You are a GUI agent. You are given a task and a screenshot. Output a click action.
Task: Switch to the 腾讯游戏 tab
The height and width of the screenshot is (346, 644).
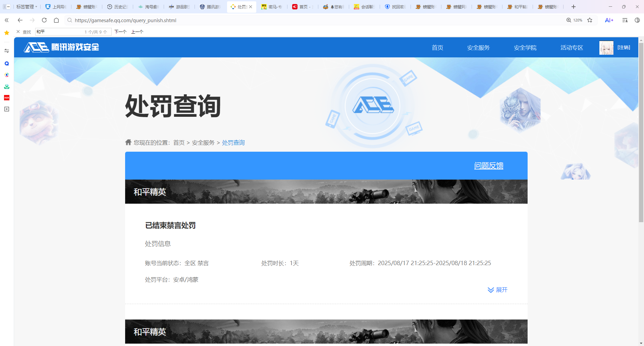pyautogui.click(x=210, y=7)
